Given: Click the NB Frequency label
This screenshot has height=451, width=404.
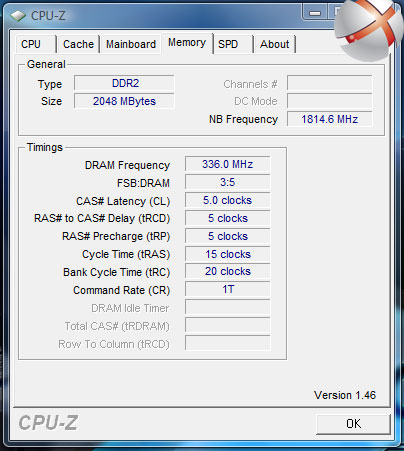Looking at the screenshot, I should [243, 119].
